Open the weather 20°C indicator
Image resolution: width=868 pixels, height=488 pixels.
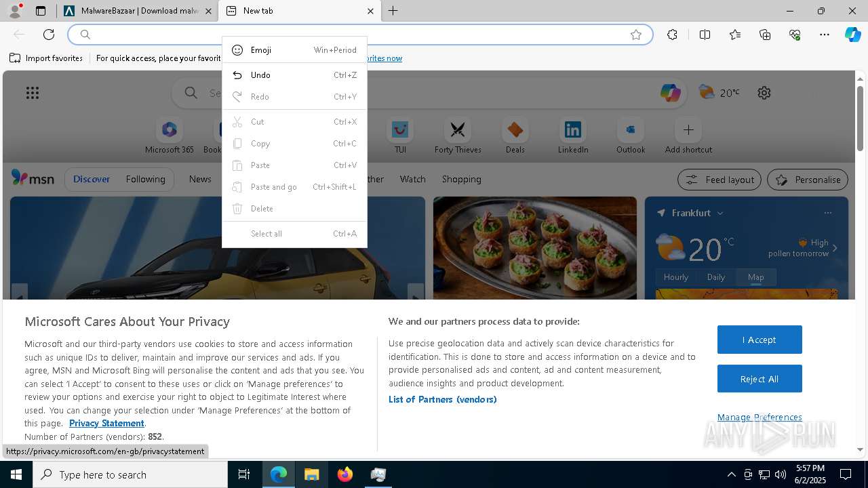click(x=719, y=92)
